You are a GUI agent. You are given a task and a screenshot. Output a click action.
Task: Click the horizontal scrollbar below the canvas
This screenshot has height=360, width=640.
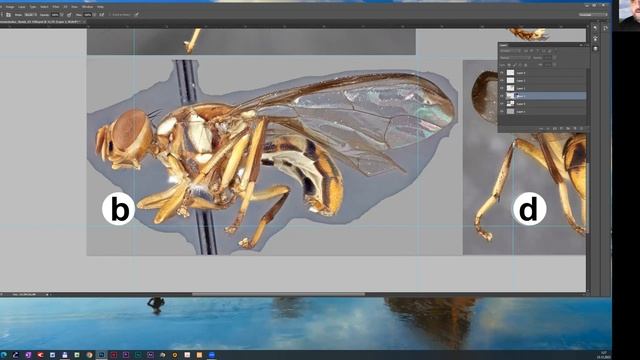click(x=278, y=294)
